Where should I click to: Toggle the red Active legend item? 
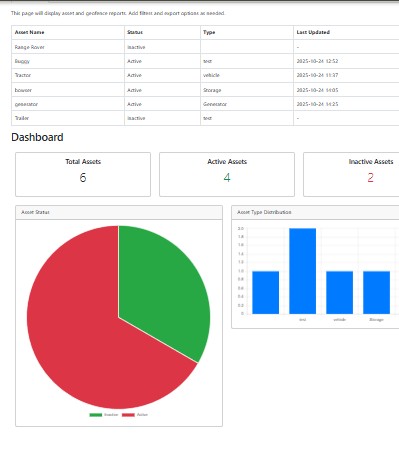click(x=135, y=415)
